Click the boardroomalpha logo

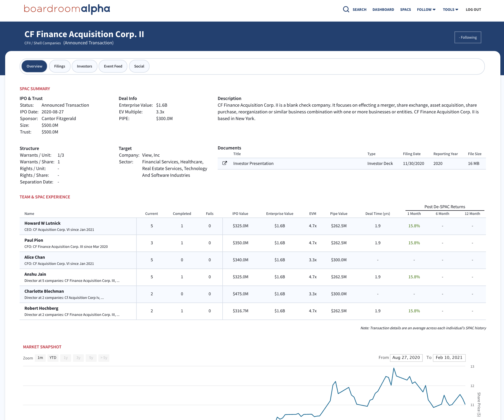click(x=67, y=9)
